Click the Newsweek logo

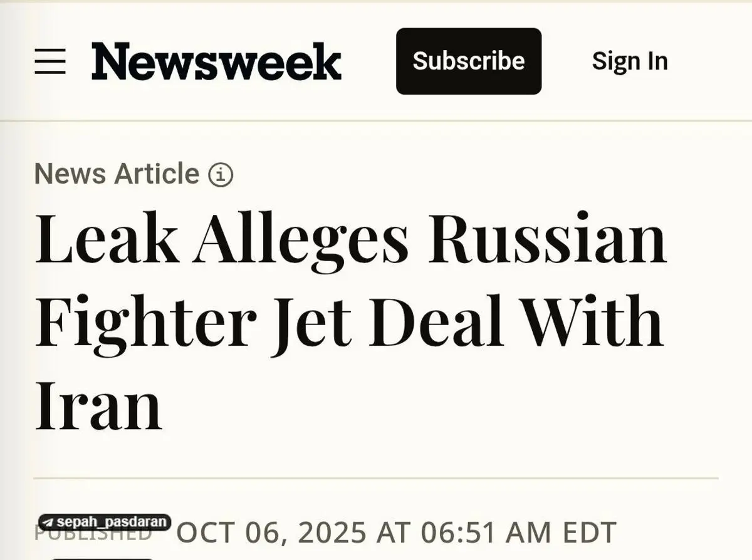(x=216, y=61)
